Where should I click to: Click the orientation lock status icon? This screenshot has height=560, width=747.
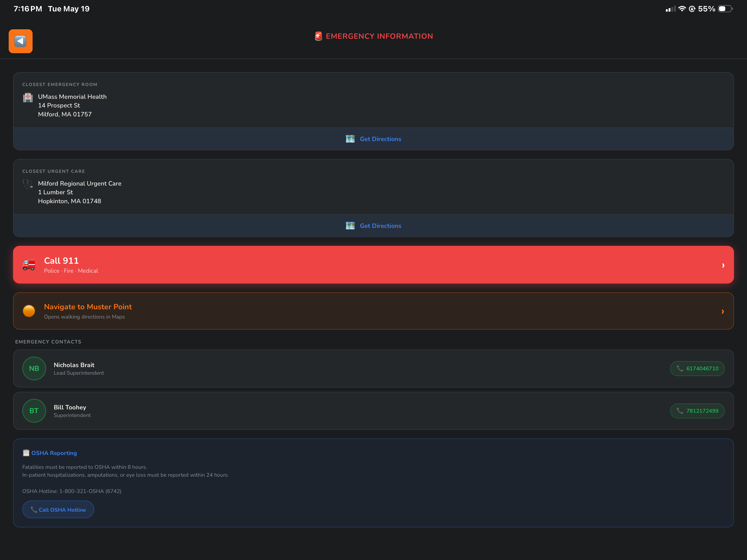click(x=692, y=9)
